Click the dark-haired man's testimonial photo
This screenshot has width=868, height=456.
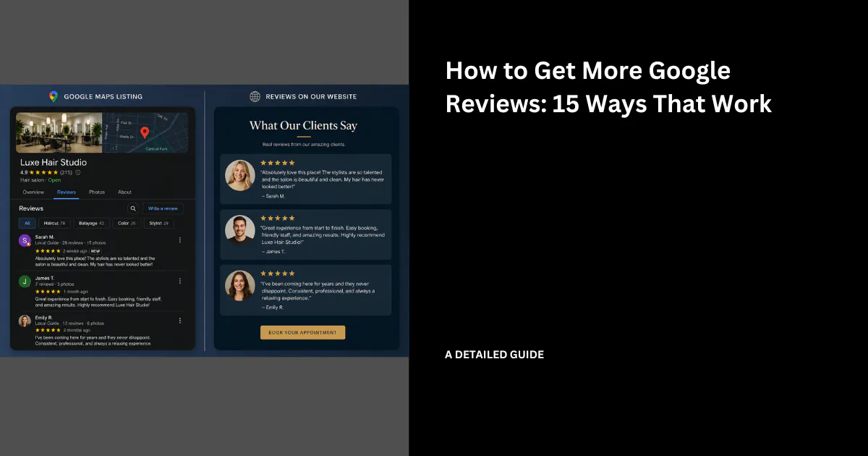(240, 230)
